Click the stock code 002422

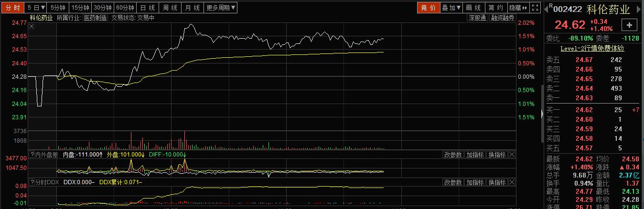click(x=569, y=8)
